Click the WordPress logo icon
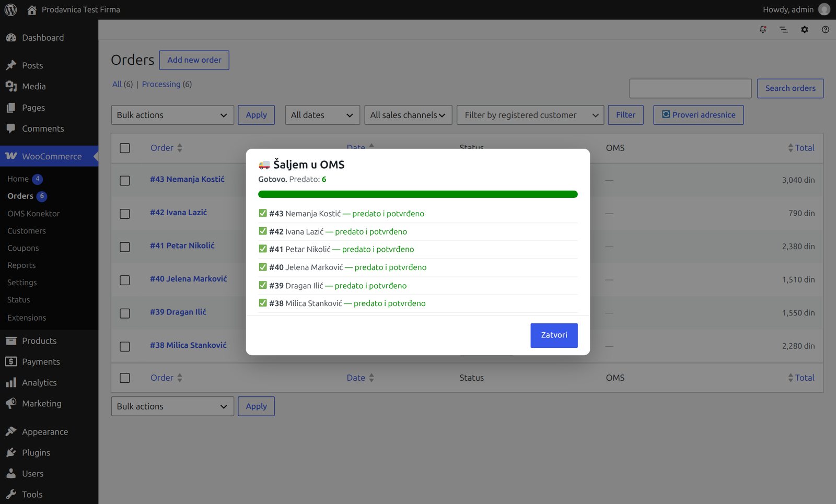Image resolution: width=836 pixels, height=504 pixels. [10, 9]
